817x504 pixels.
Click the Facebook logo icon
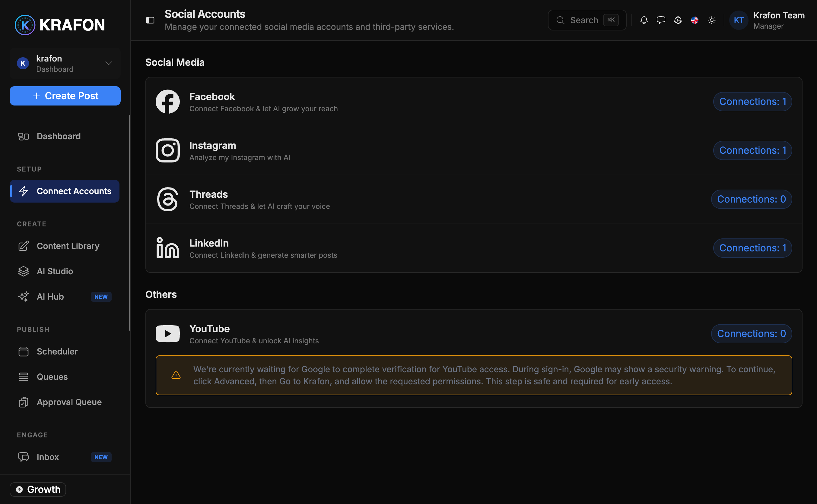pos(168,102)
